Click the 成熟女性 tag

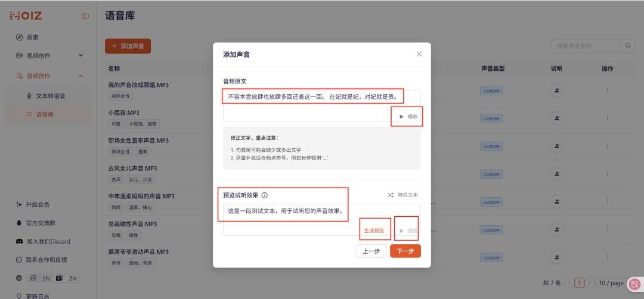point(120,96)
